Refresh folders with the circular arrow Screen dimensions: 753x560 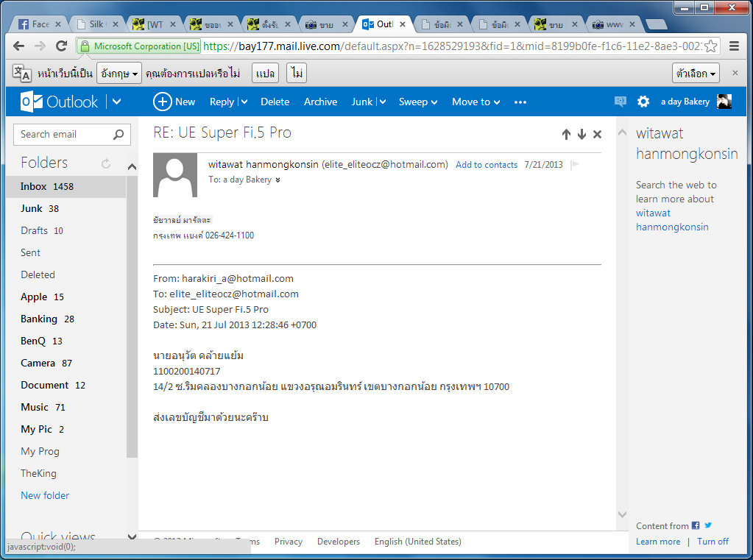pos(106,164)
